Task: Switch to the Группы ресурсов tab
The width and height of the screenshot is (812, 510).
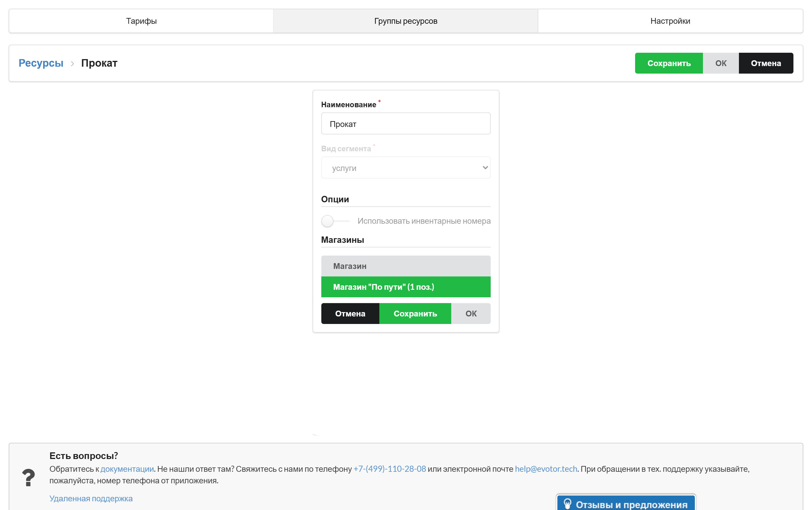Action: click(x=406, y=21)
